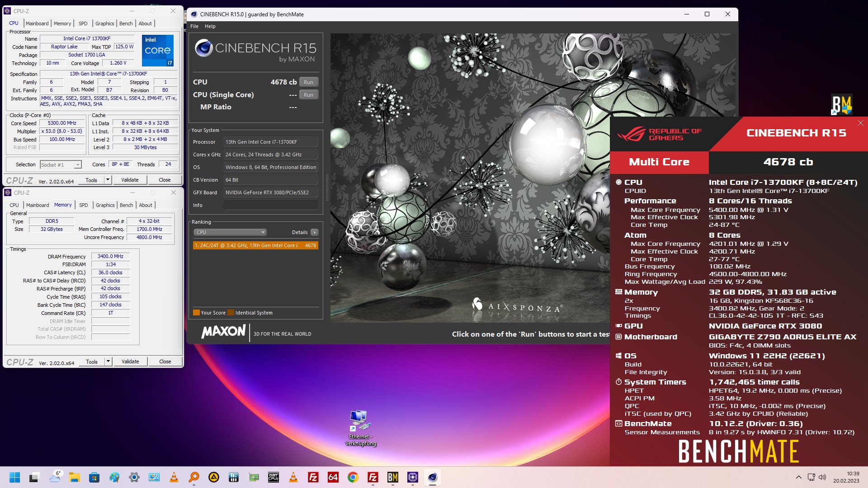Click the Max TDP value 125.0 W
The height and width of the screenshot is (488, 868).
(124, 47)
